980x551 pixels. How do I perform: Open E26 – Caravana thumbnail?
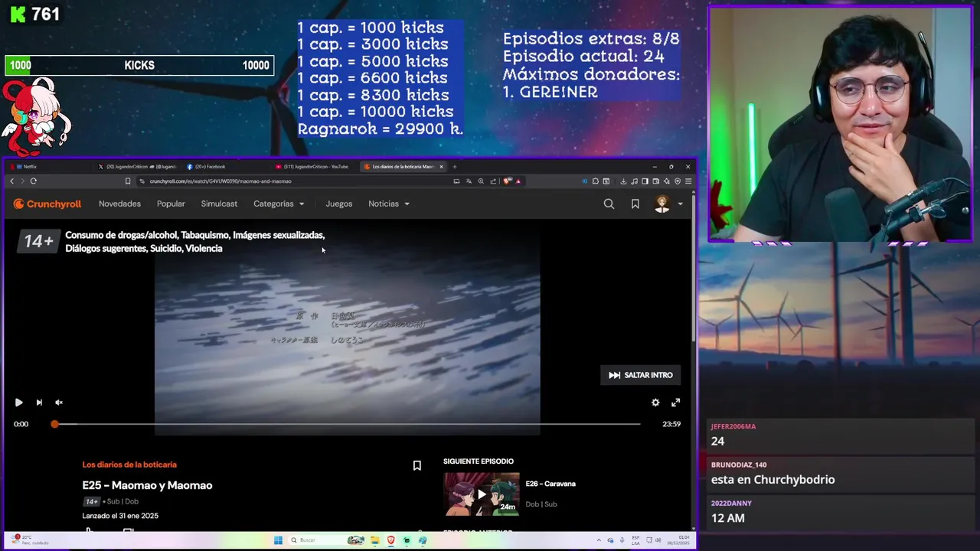[x=482, y=494]
